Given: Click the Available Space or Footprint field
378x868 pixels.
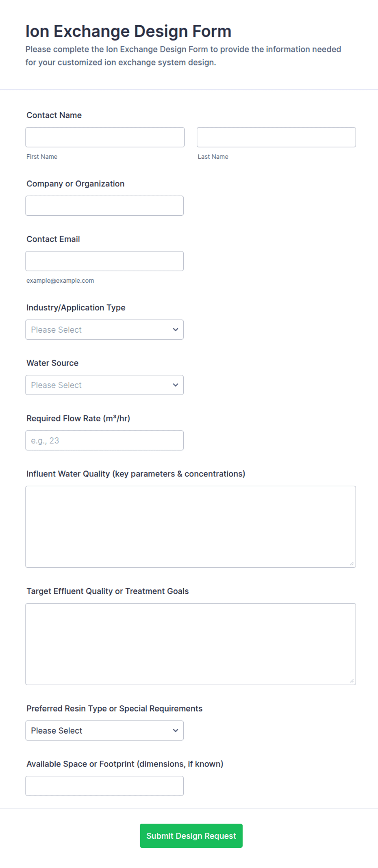Looking at the screenshot, I should coord(104,786).
